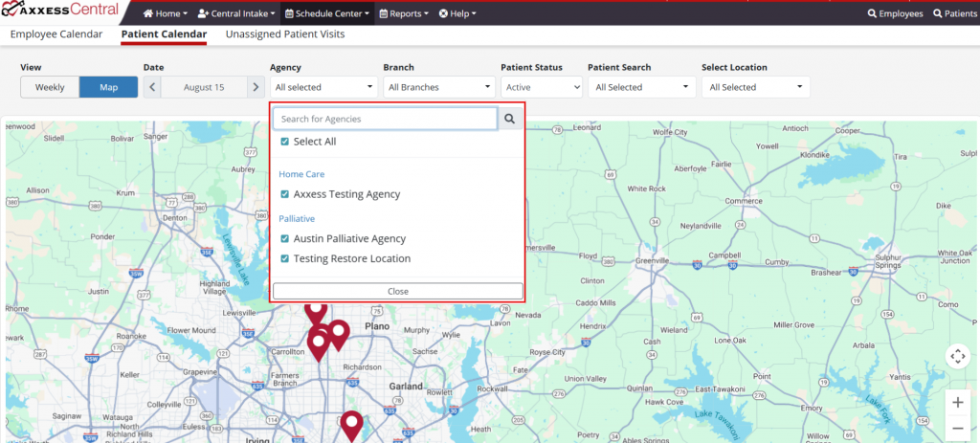Open Patients search in top bar

(954, 13)
